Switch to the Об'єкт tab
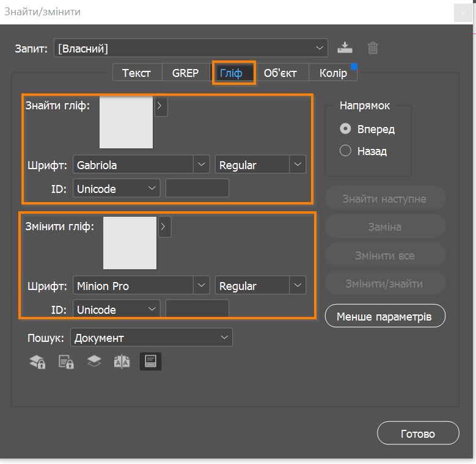 coord(280,73)
